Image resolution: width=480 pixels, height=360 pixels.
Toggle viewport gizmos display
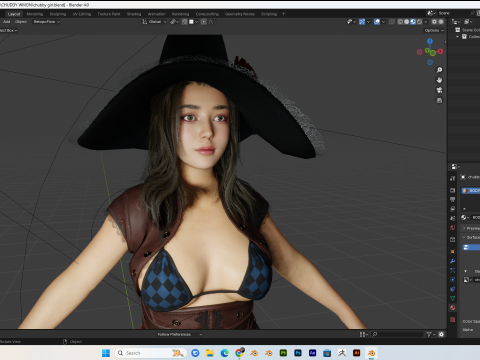(362, 22)
